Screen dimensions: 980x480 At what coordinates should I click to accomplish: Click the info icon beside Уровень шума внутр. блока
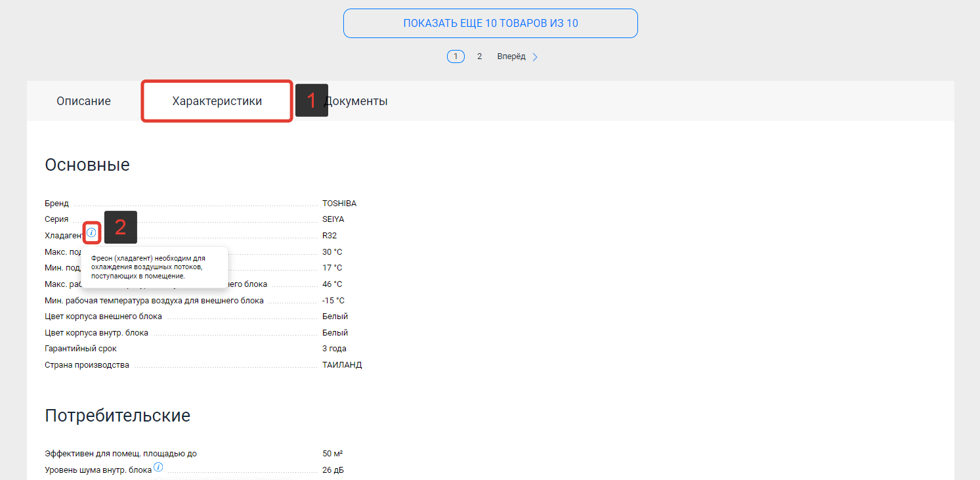158,468
